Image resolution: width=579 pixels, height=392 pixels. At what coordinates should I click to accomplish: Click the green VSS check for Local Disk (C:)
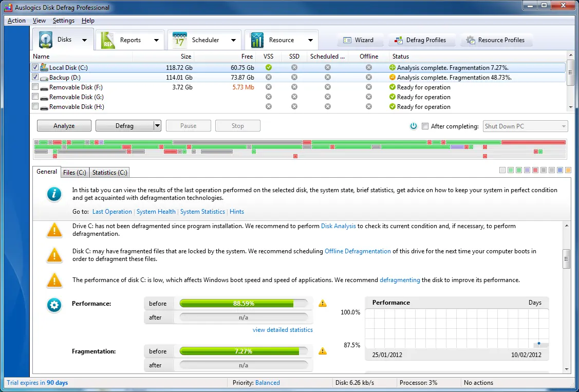pyautogui.click(x=269, y=67)
